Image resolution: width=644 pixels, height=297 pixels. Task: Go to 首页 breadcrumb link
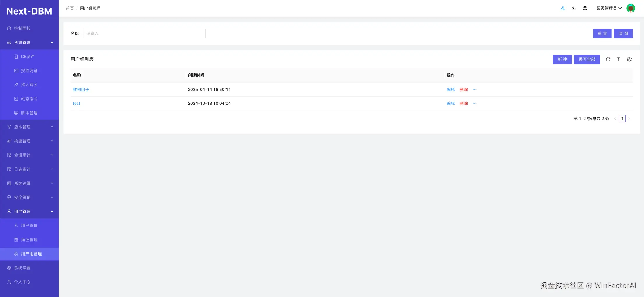70,8
